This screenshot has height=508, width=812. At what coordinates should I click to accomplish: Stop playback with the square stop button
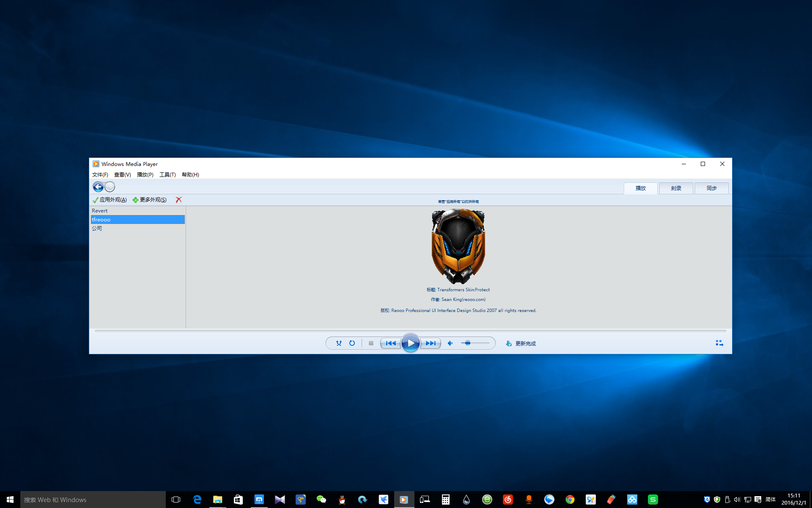pos(371,343)
